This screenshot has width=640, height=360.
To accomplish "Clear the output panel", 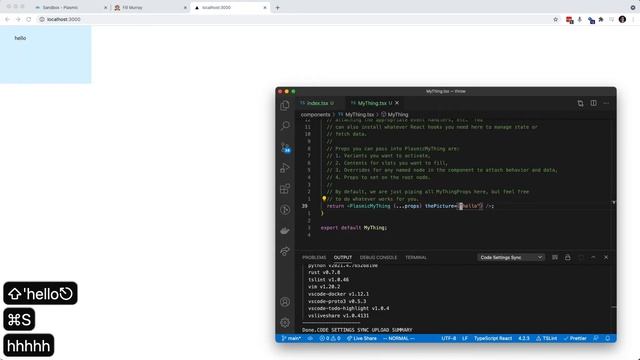I will point(555,258).
